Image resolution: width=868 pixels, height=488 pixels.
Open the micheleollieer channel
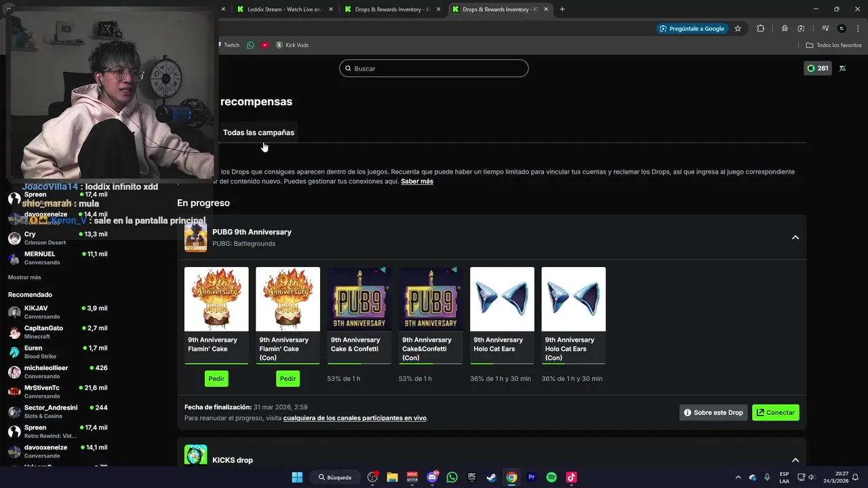58,371
